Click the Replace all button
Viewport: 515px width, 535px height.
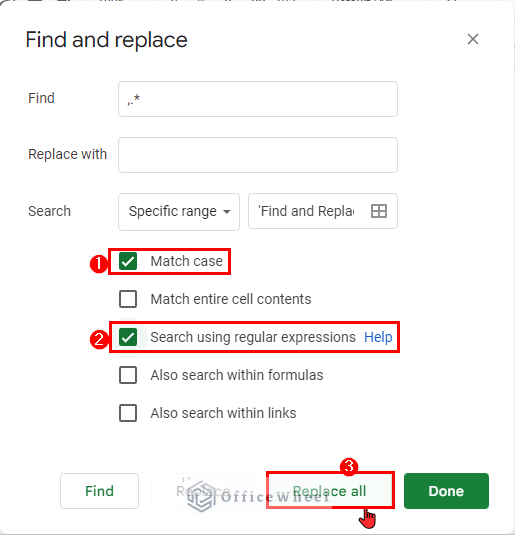pos(330,491)
